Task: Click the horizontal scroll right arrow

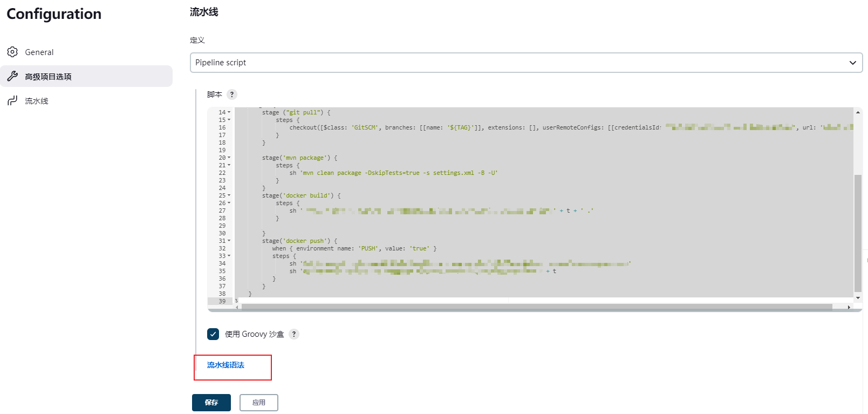Action: (849, 307)
